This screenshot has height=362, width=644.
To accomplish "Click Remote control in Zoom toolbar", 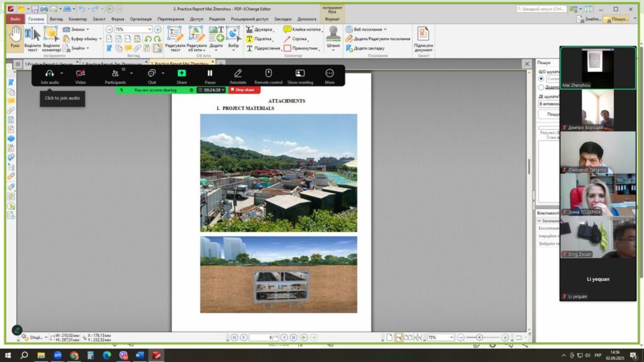I will 268,76.
